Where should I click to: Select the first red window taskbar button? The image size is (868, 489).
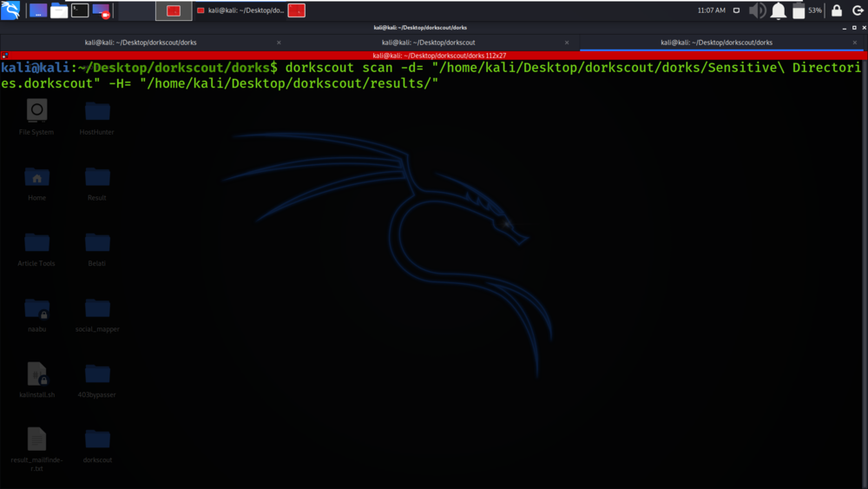point(174,10)
